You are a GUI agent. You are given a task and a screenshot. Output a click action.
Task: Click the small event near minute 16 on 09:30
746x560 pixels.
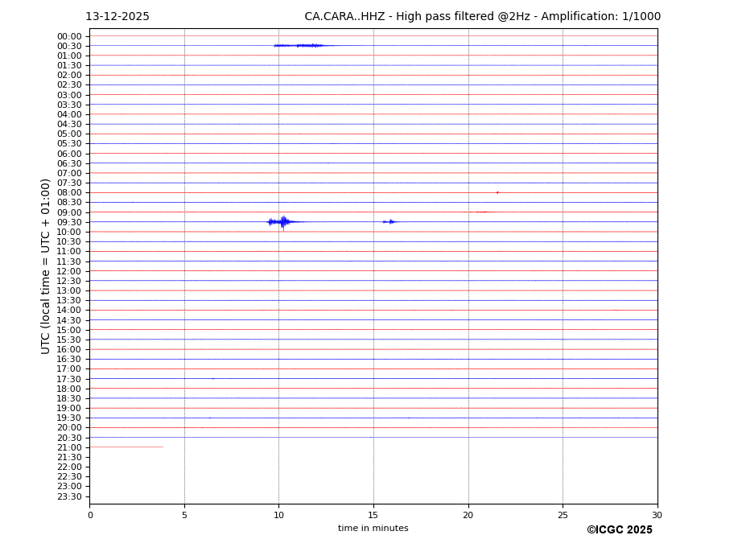(390, 221)
